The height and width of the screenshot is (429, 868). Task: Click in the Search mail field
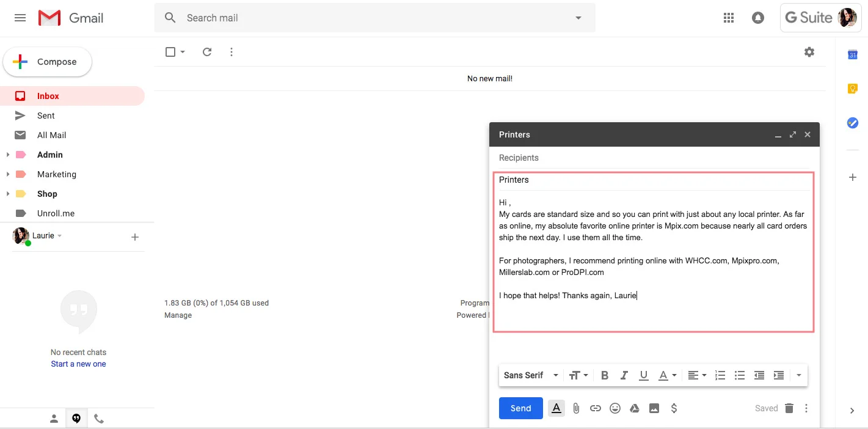pyautogui.click(x=376, y=18)
